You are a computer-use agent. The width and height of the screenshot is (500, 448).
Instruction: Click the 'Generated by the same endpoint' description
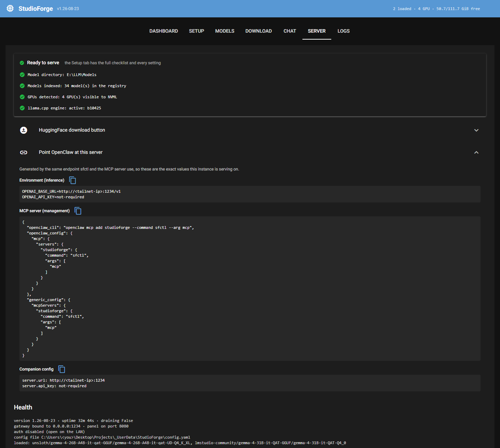129,169
